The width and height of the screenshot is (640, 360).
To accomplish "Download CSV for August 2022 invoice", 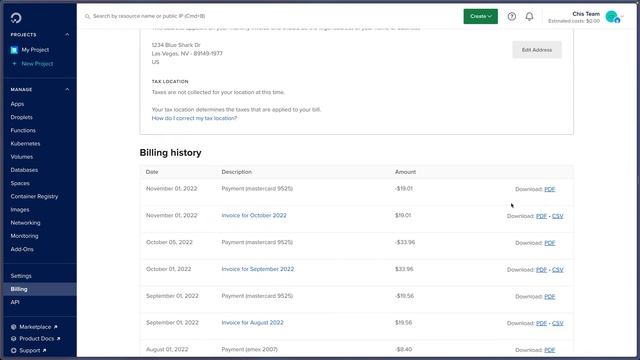I will (x=558, y=323).
